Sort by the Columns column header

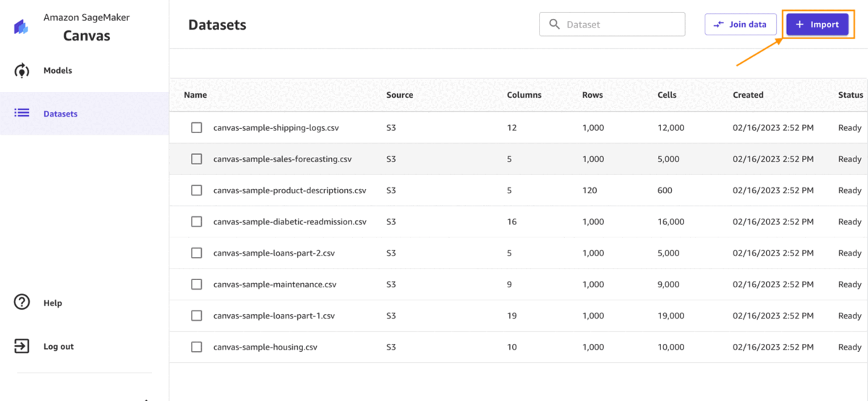point(524,95)
